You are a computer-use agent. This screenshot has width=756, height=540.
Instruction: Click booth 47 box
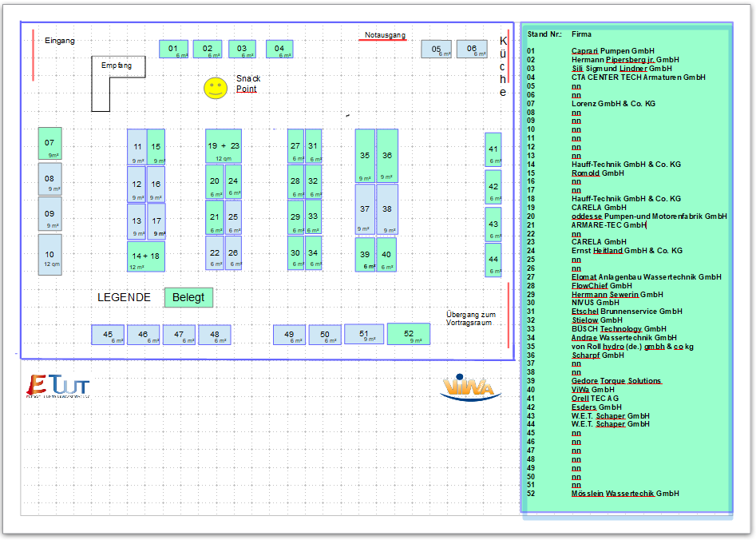pyautogui.click(x=179, y=335)
